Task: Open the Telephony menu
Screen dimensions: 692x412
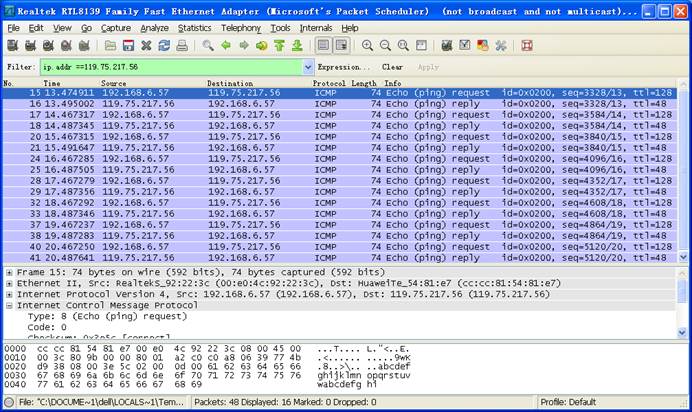Action: pyautogui.click(x=241, y=28)
